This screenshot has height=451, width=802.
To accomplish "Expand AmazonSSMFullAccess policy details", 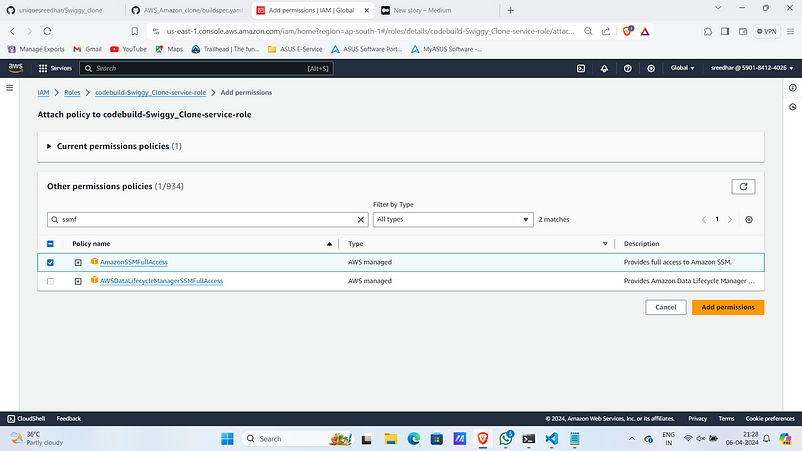I will click(x=78, y=262).
